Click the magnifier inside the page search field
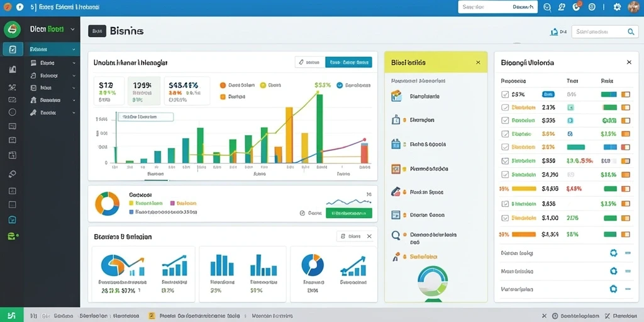The height and width of the screenshot is (322, 644). tap(631, 31)
